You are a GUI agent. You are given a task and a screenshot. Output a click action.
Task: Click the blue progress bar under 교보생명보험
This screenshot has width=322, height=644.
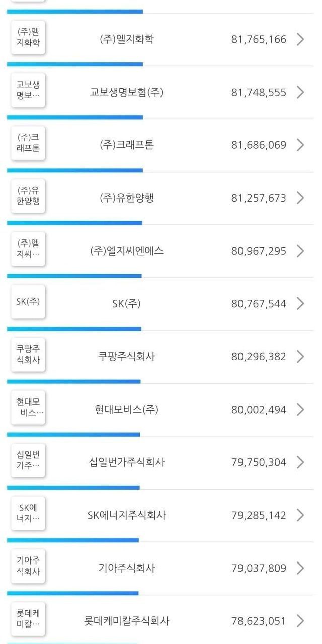pos(75,117)
